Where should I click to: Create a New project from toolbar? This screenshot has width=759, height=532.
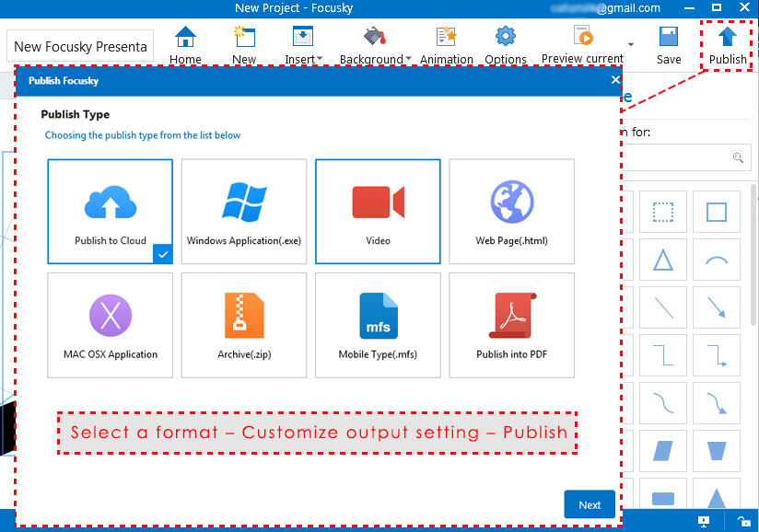coord(244,45)
